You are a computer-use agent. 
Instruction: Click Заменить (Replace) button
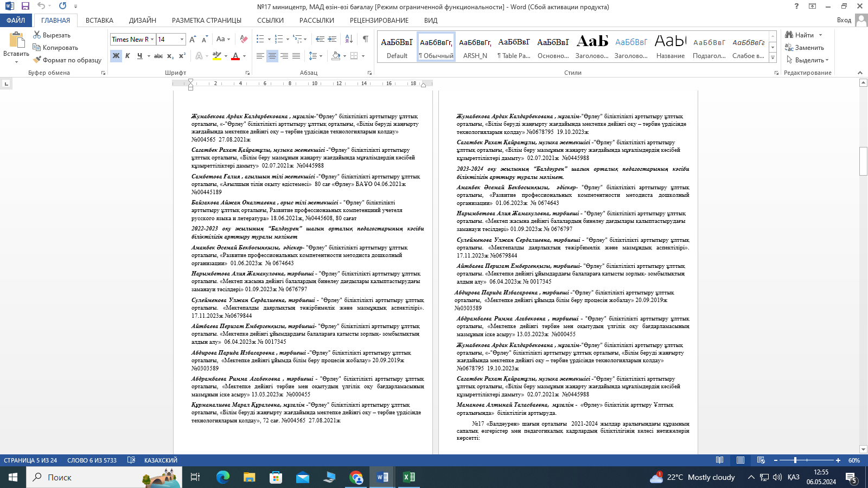(805, 47)
